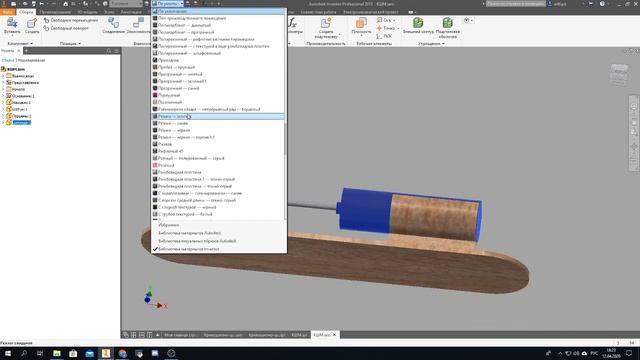Image resolution: width=640 pixels, height=360 pixels.
Task: Click the Orbit icon in the navigation bar
Action: point(633,146)
